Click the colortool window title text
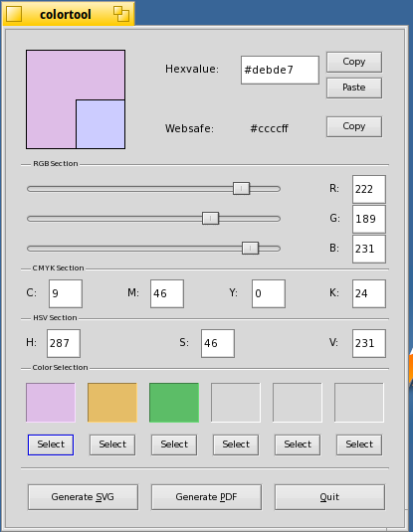The image size is (413, 532). (x=66, y=15)
